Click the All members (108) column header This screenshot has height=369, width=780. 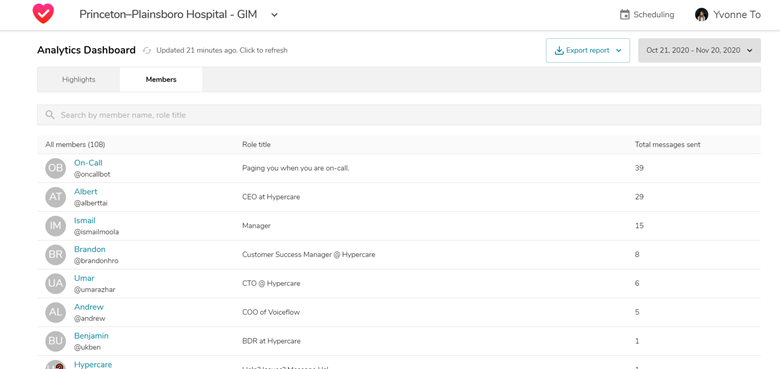75,145
